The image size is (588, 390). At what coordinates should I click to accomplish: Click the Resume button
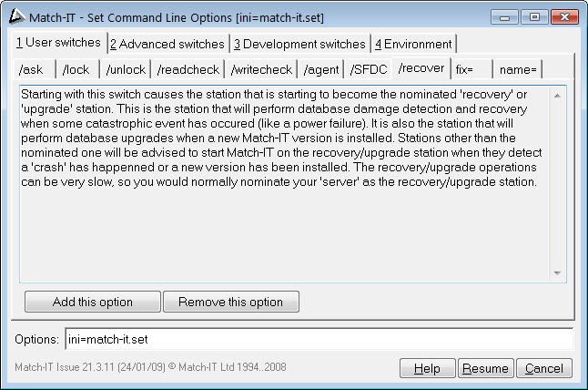point(485,368)
